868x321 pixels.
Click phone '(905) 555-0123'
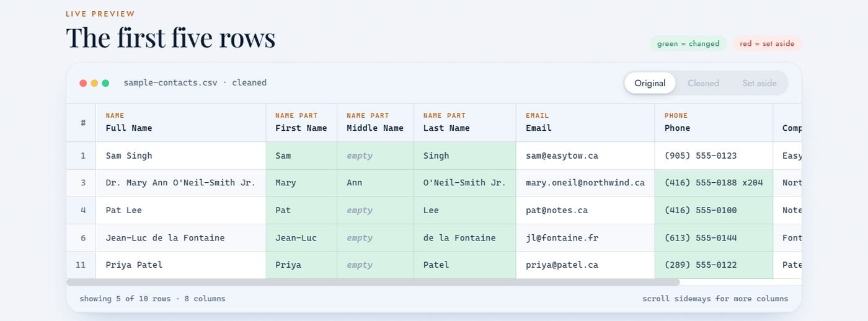pos(714,156)
